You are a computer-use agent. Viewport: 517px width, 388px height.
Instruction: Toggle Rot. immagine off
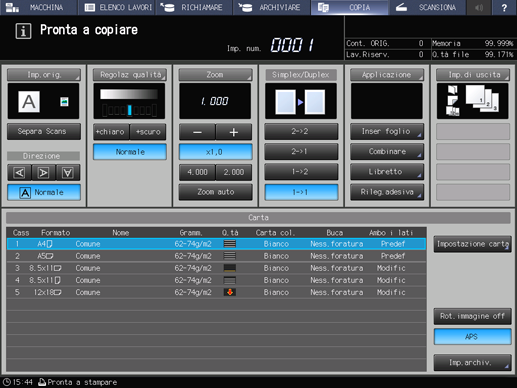coord(472,316)
